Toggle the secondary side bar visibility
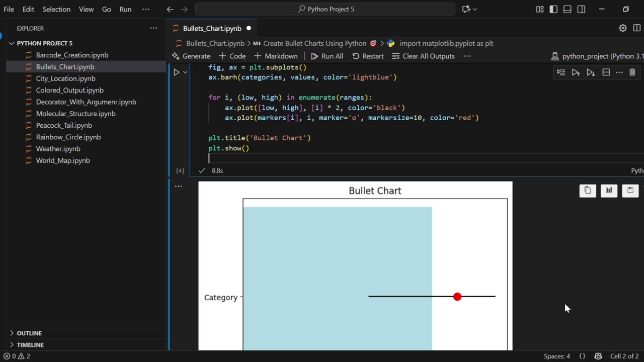 pyautogui.click(x=581, y=9)
